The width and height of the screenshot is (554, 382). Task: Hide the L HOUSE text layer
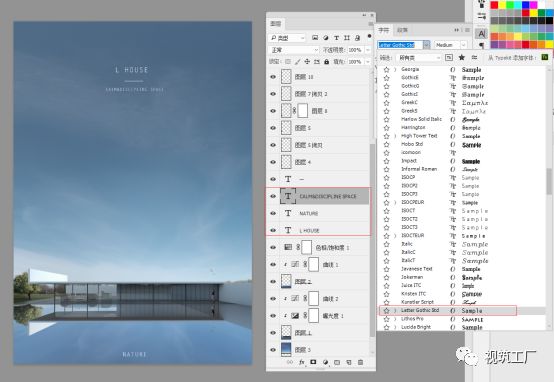273,230
